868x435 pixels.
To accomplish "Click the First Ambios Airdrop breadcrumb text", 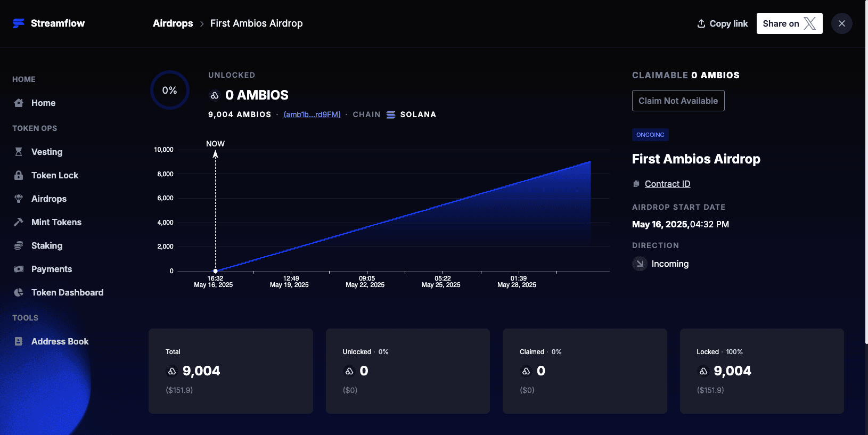I will pyautogui.click(x=257, y=23).
